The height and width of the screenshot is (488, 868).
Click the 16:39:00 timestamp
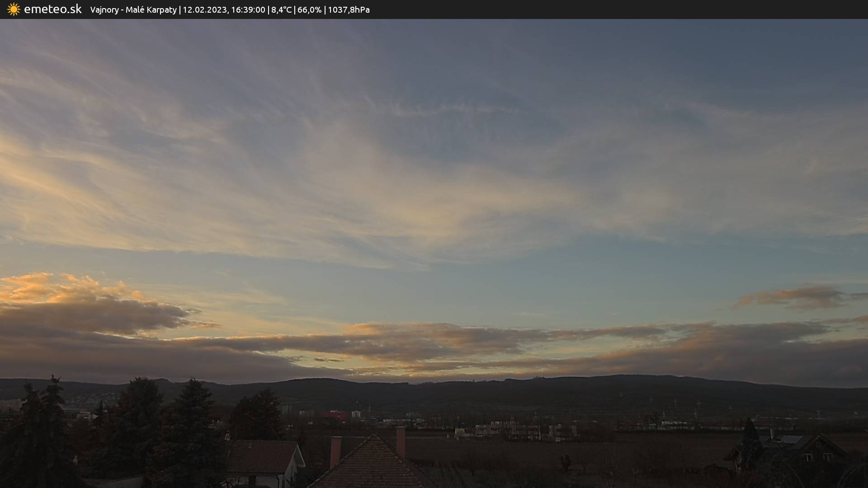[248, 10]
